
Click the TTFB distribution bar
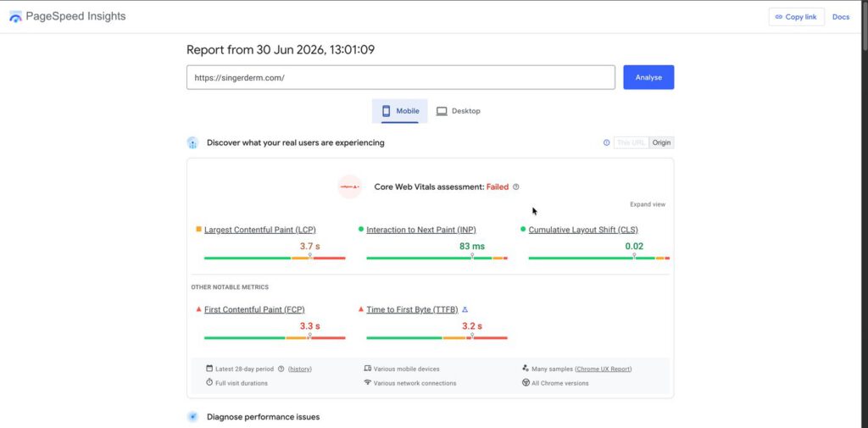(x=437, y=338)
